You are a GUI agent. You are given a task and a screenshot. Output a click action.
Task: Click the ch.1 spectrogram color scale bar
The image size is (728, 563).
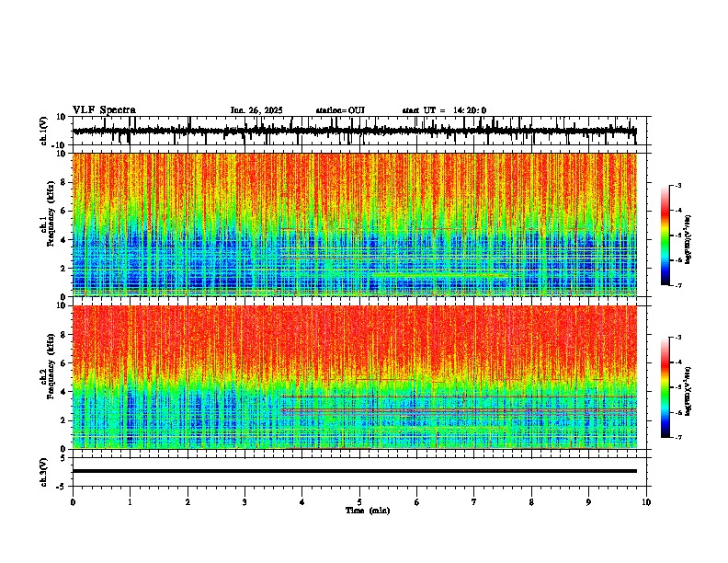(x=665, y=236)
